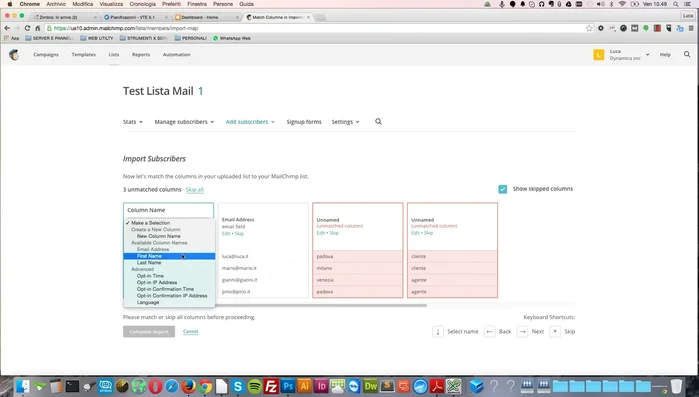Screen dimensions: 699x397
Task: Open Spotlight search in the menu bar
Action: 676,4
